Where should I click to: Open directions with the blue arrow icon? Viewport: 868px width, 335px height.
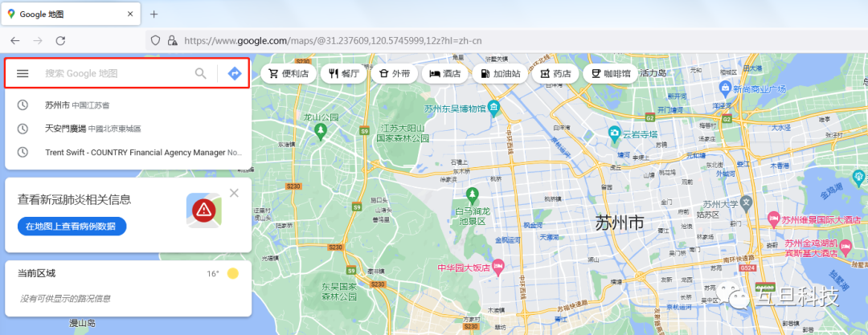(235, 73)
